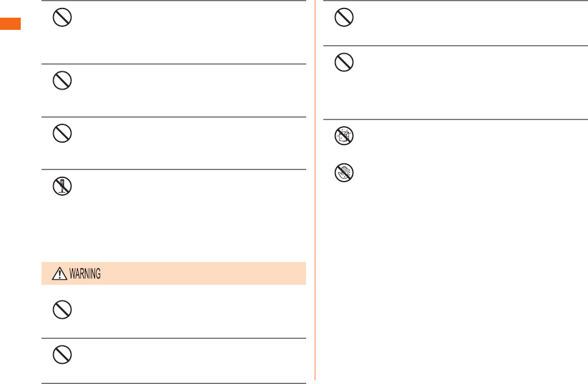
Task: Click the third prohibition icon in left column
Action: 62,133
